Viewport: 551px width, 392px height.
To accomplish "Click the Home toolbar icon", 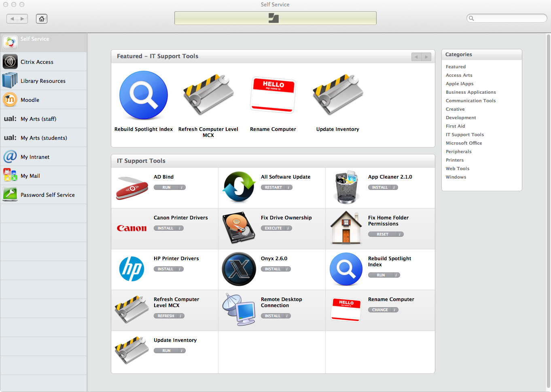I will [x=42, y=19].
